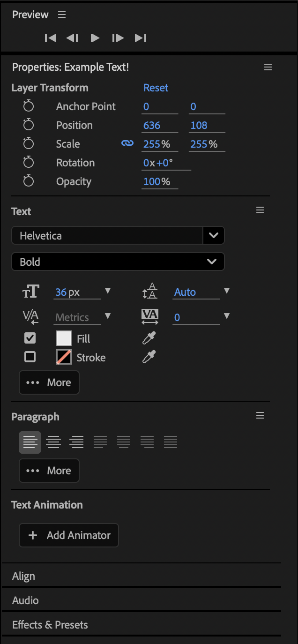The height and width of the screenshot is (644, 298).
Task: Pick fill color with the eyedropper
Action: click(x=149, y=338)
